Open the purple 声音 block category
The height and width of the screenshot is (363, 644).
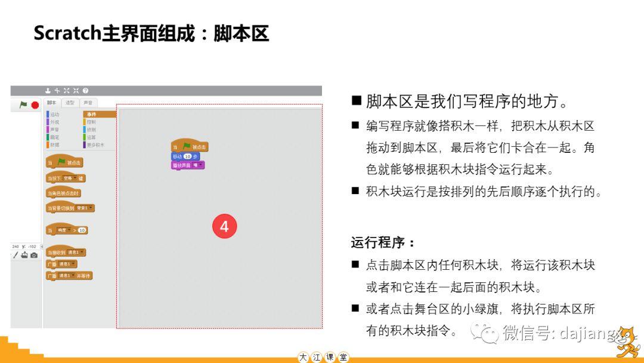[53, 130]
